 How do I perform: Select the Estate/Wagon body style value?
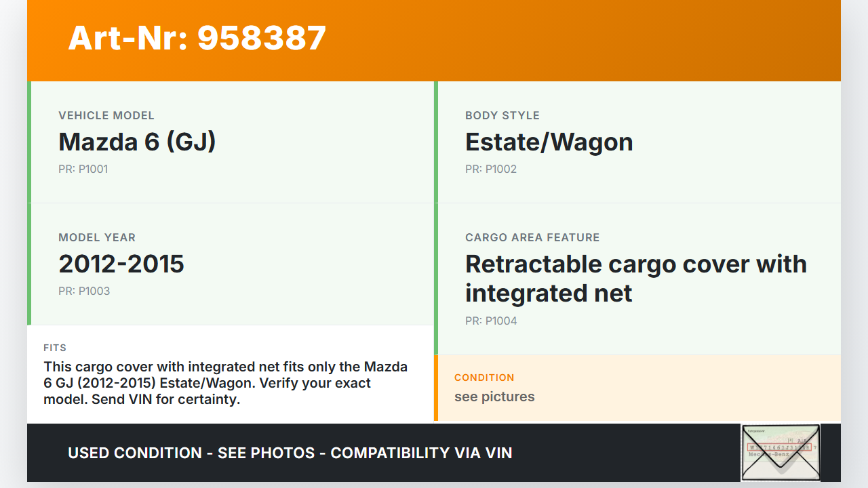549,142
